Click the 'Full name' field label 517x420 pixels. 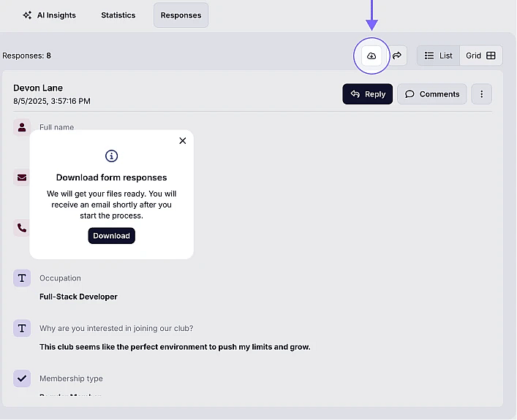coord(57,128)
